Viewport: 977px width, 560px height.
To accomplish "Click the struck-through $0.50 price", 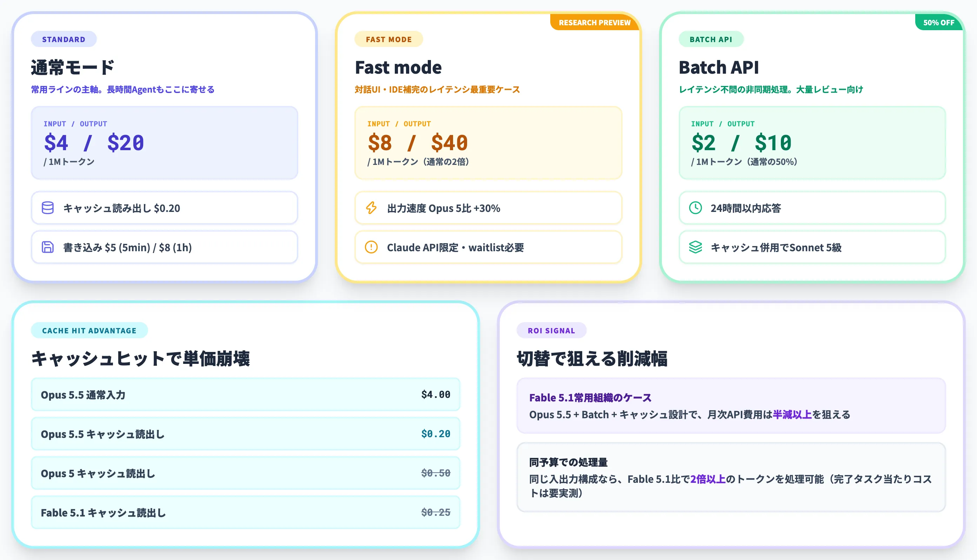I will [x=436, y=473].
